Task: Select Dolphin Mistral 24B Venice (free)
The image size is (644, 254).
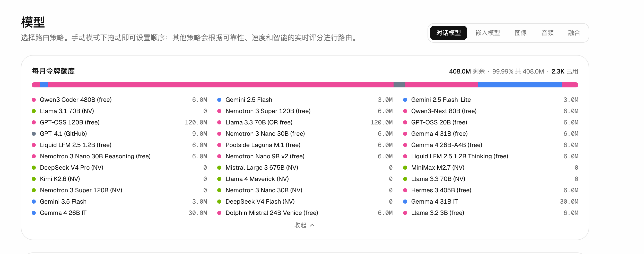Action: coord(272,213)
